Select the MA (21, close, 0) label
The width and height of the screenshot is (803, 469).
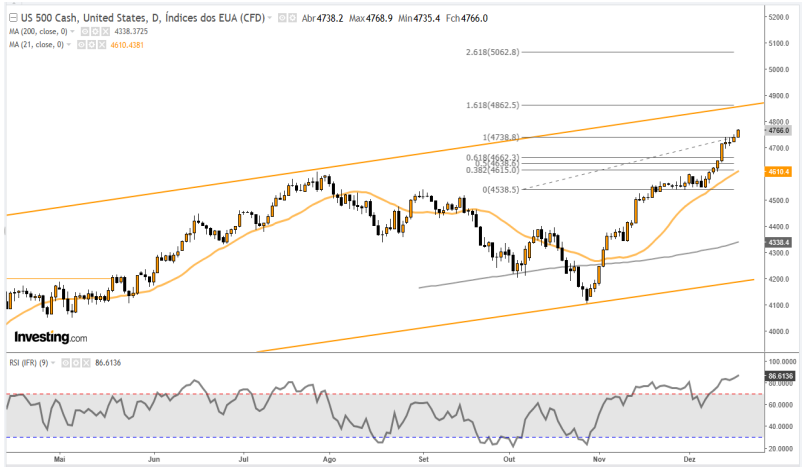(36, 45)
